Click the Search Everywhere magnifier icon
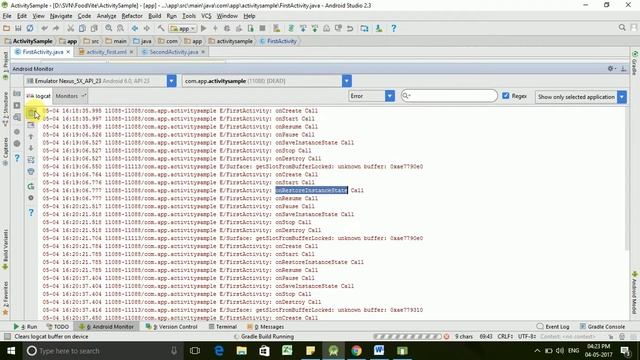 click(622, 27)
